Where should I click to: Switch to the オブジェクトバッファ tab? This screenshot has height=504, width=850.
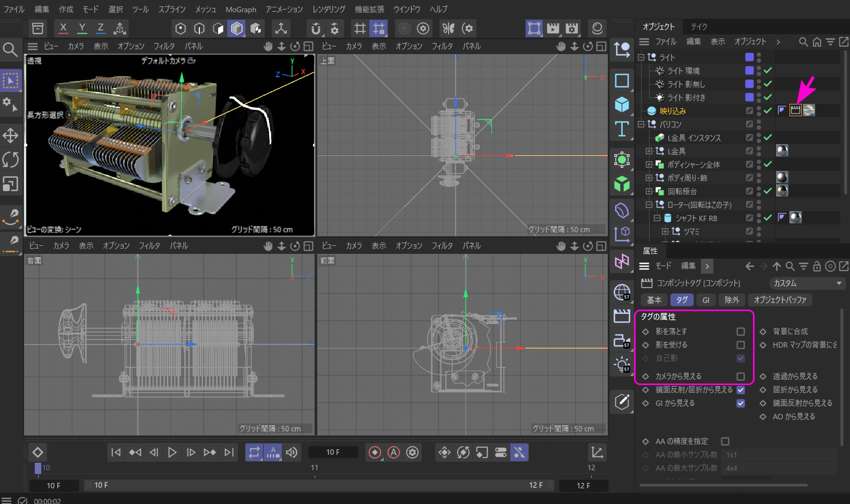coord(780,300)
